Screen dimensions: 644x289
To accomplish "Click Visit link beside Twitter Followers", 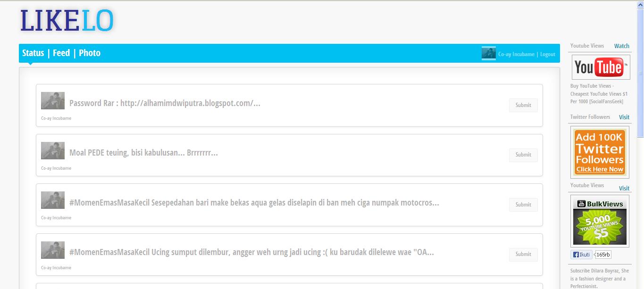I will click(624, 117).
